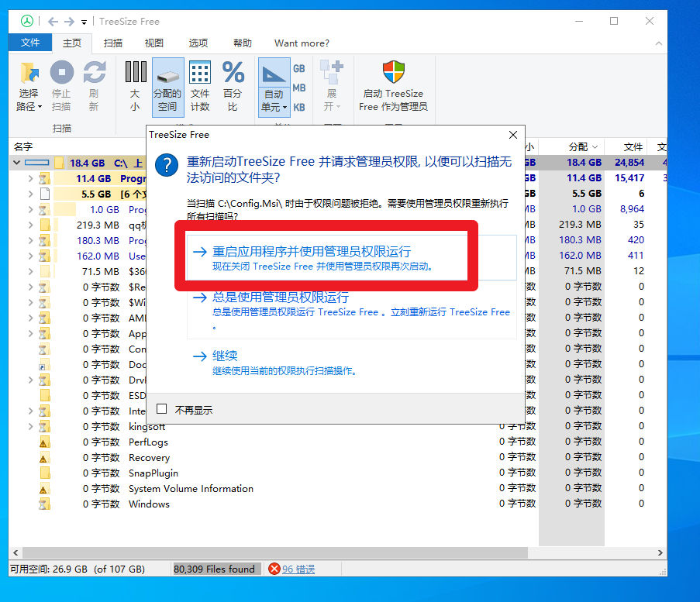
Task: Click Recovery warning folder icon
Action: point(44,458)
